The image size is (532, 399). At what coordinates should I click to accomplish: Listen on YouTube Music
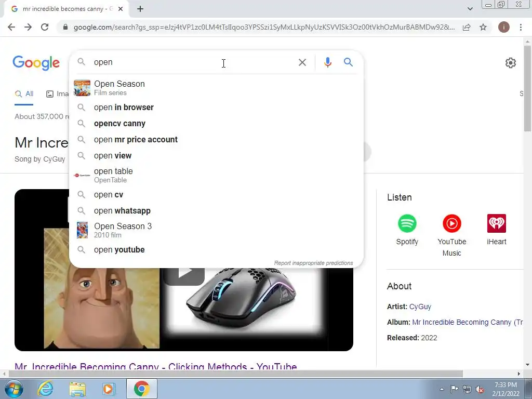pyautogui.click(x=451, y=235)
